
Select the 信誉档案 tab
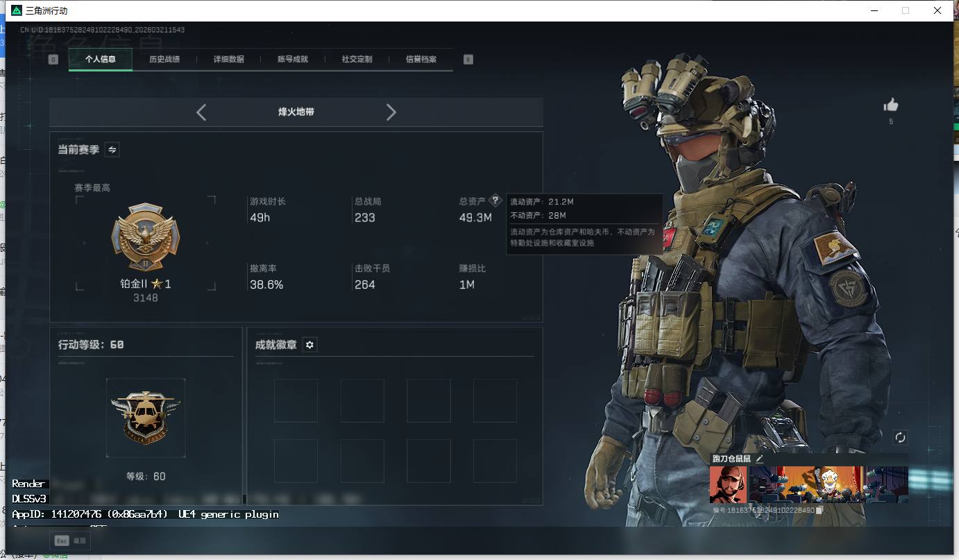click(421, 60)
